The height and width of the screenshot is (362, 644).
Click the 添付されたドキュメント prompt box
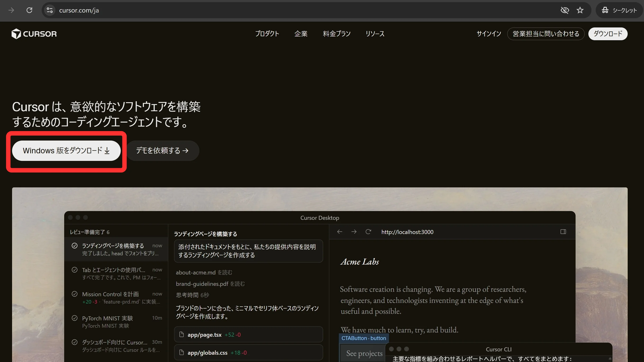click(249, 251)
